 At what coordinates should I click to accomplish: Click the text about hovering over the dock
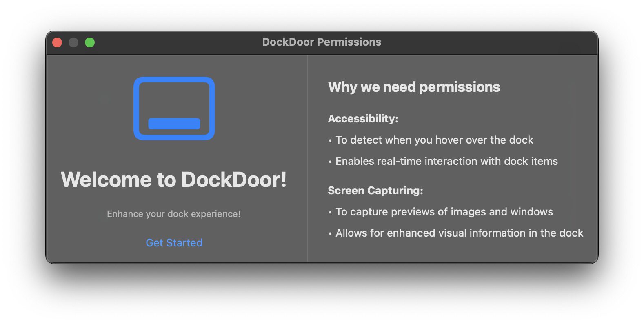click(434, 140)
